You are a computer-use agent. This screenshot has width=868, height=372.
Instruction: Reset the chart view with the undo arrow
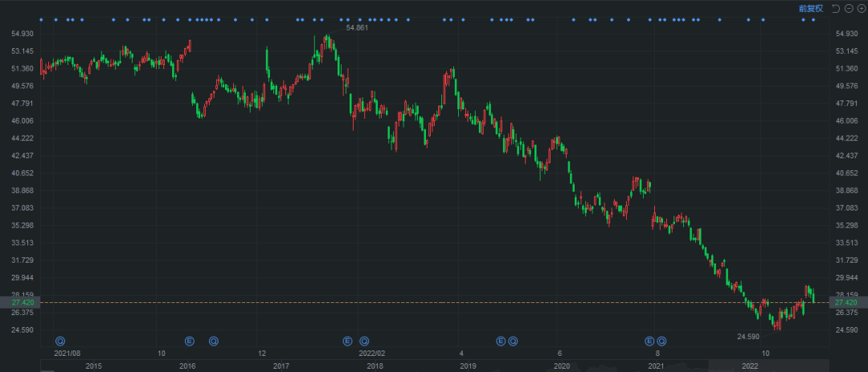[x=836, y=8]
